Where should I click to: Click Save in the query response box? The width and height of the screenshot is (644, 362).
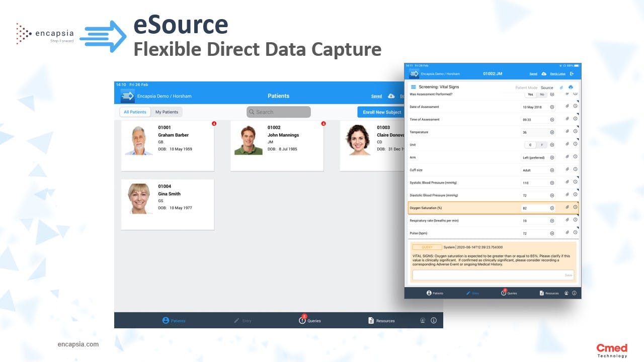click(569, 275)
